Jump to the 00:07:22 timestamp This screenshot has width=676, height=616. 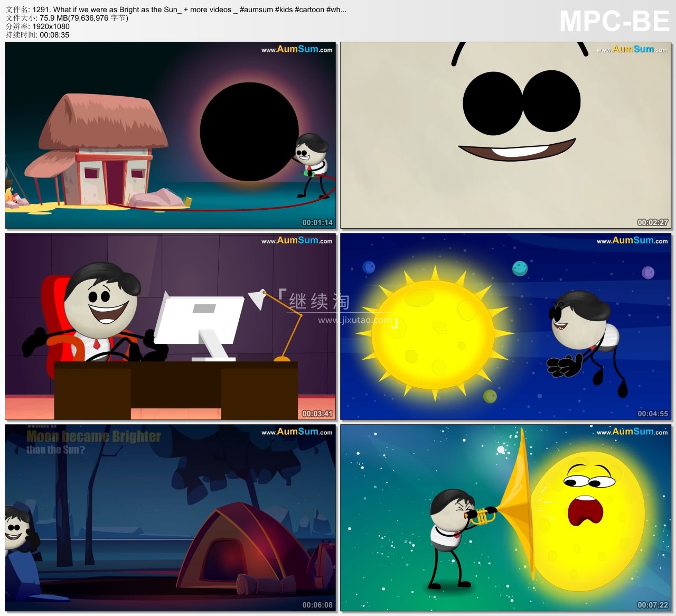(x=652, y=605)
